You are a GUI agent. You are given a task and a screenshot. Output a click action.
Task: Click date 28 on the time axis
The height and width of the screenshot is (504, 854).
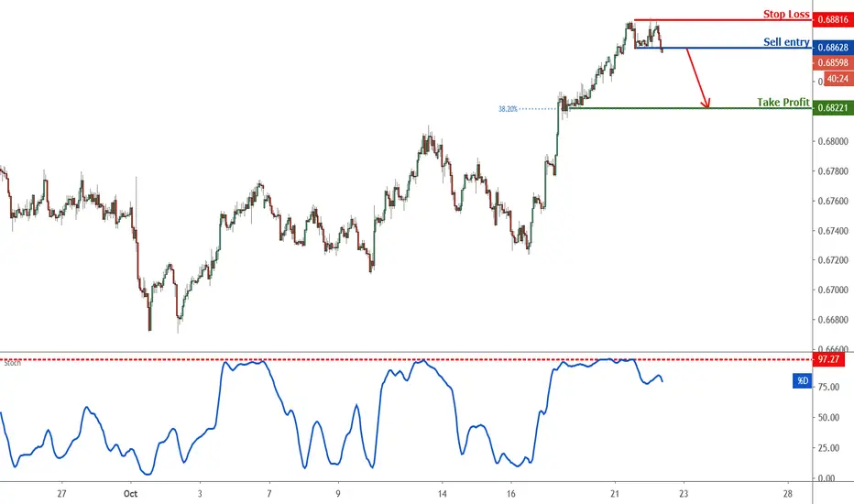coord(787,494)
